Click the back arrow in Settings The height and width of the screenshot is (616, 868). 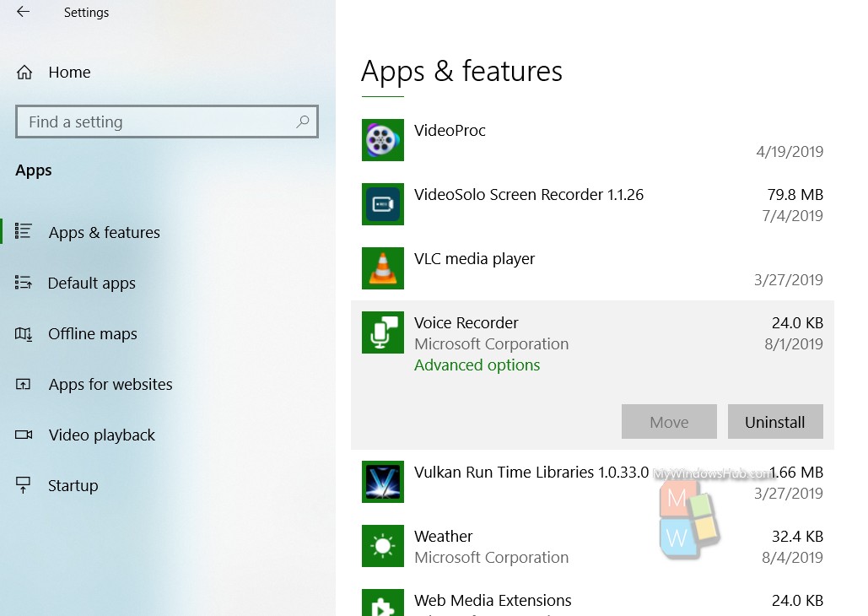click(24, 12)
